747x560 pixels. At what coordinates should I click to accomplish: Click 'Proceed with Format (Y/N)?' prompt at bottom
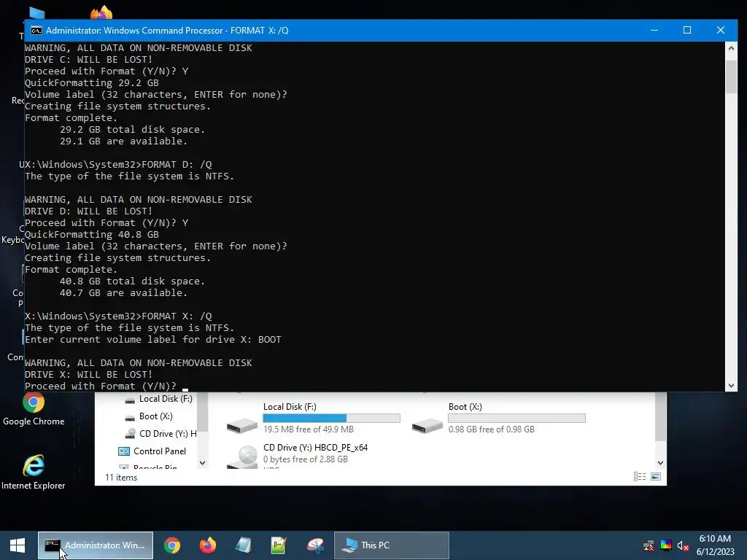click(100, 386)
